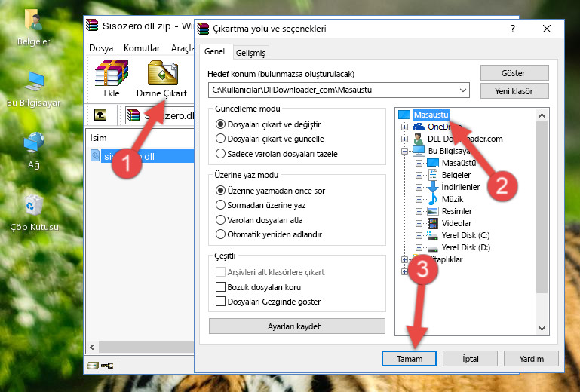Expand the Belgeler tree node
This screenshot has height=392, width=580.
pos(419,176)
